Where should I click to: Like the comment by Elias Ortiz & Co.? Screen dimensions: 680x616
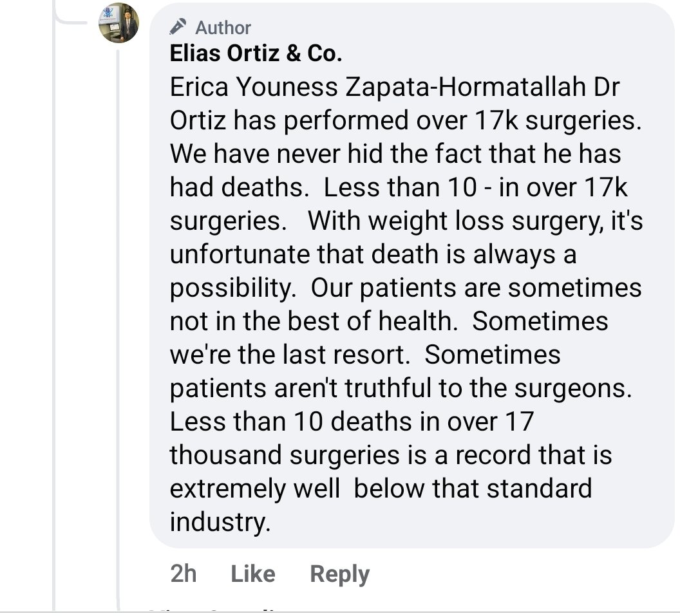(x=253, y=574)
